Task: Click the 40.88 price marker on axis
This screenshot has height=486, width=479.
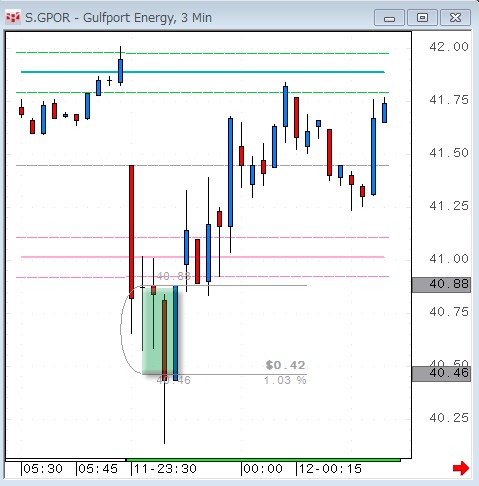Action: [x=441, y=285]
